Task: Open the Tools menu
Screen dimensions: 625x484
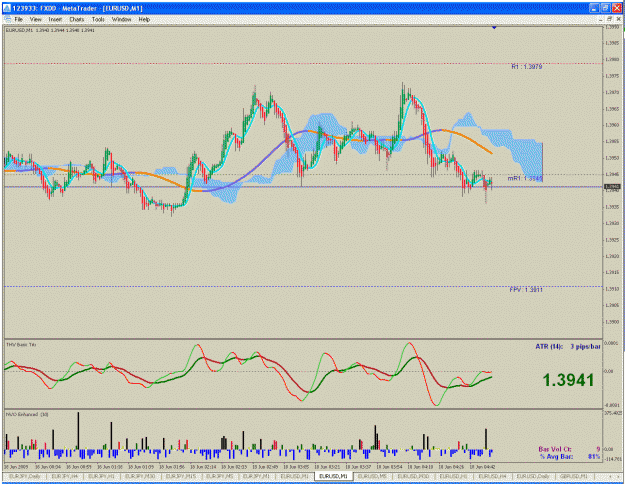Action: click(x=98, y=19)
